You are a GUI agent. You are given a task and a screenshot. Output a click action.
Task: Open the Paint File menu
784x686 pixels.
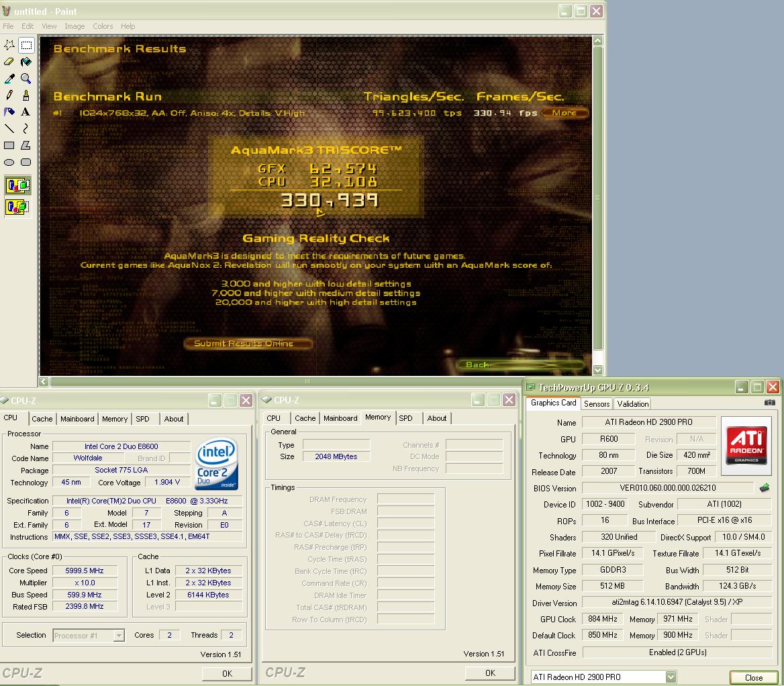[9, 26]
